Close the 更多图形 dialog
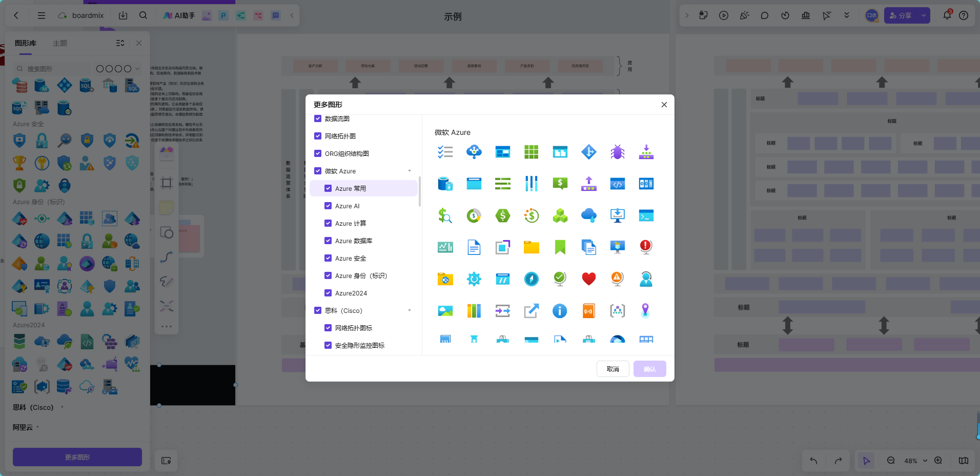Screen dimensions: 980x476 (x=664, y=105)
